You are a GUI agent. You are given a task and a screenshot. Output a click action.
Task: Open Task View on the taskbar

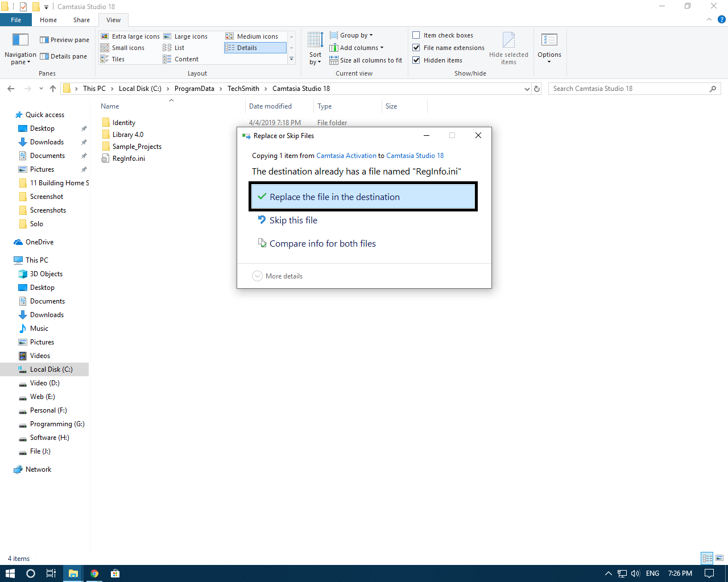(x=51, y=573)
